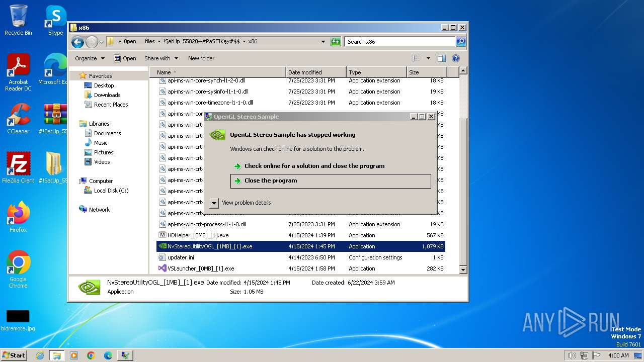
Task: Open the #!SetUp_55 folder on desktop
Action: tap(54, 168)
